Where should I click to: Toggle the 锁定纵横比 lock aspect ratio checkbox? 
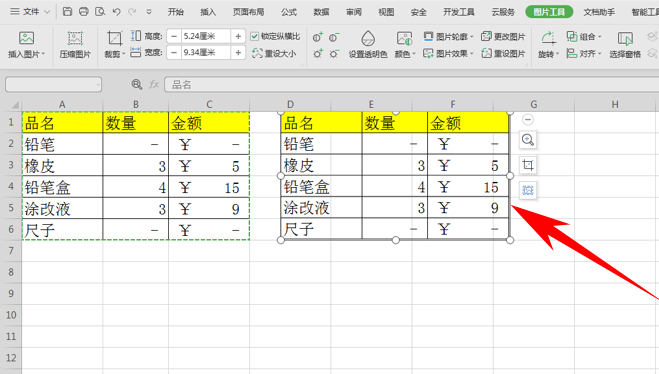point(254,37)
